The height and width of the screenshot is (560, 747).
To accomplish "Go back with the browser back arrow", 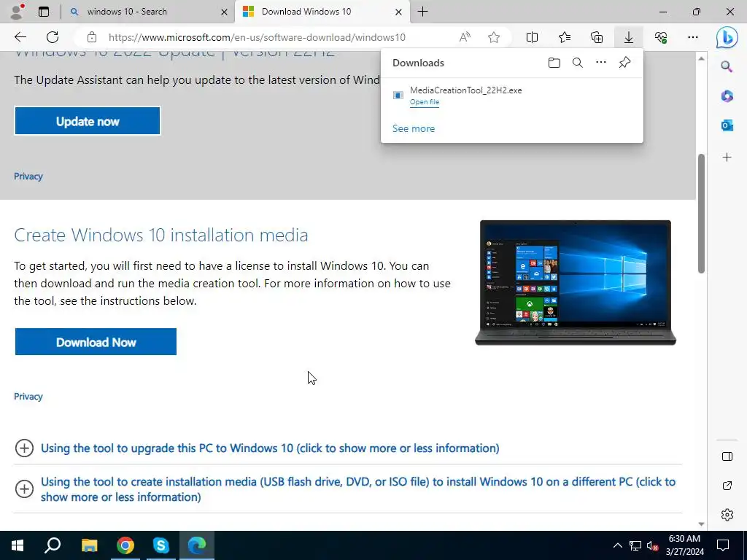I will [x=20, y=37].
